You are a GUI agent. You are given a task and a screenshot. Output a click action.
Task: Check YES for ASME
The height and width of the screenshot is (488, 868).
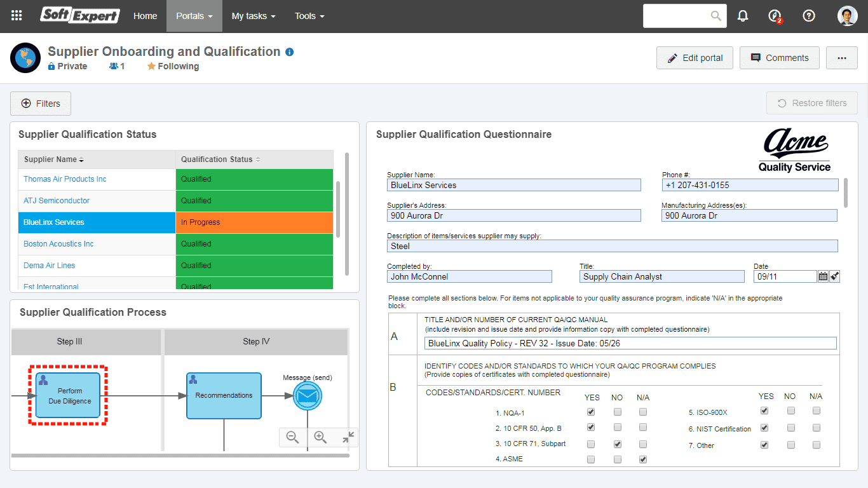tap(592, 459)
